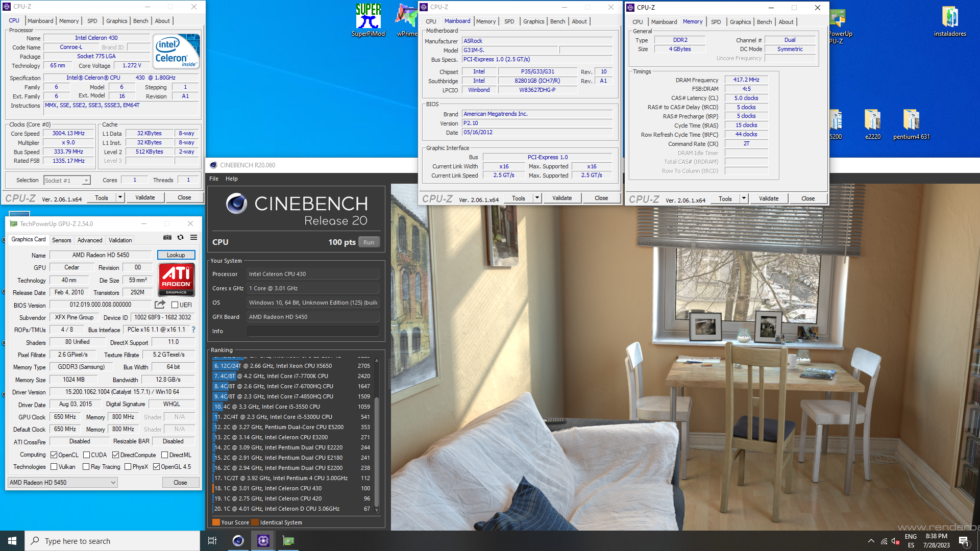Click the ATI Radeon logo in GPU-Z
The width and height of the screenshot is (980, 551).
pos(176,279)
